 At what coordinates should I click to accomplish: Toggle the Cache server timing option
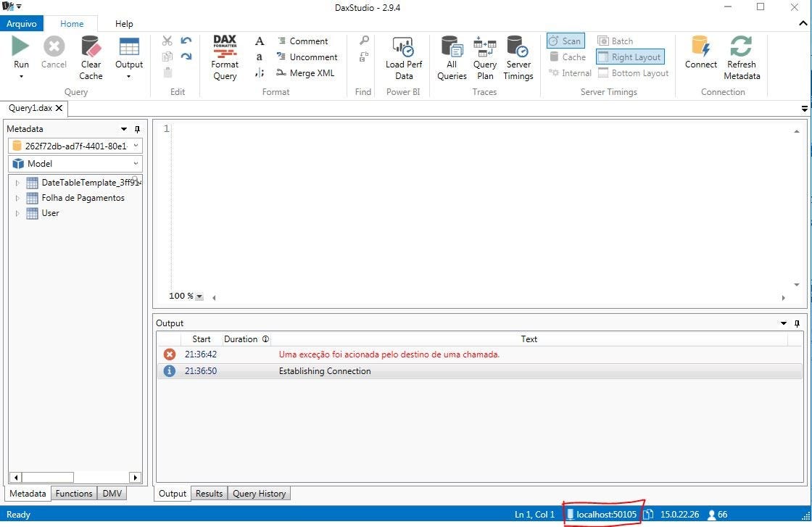point(568,57)
